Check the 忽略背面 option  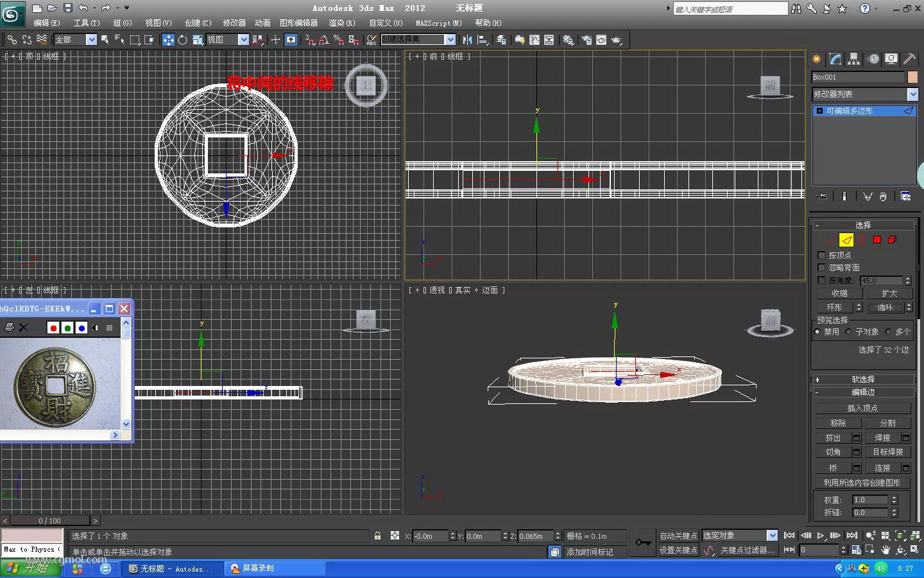point(821,267)
